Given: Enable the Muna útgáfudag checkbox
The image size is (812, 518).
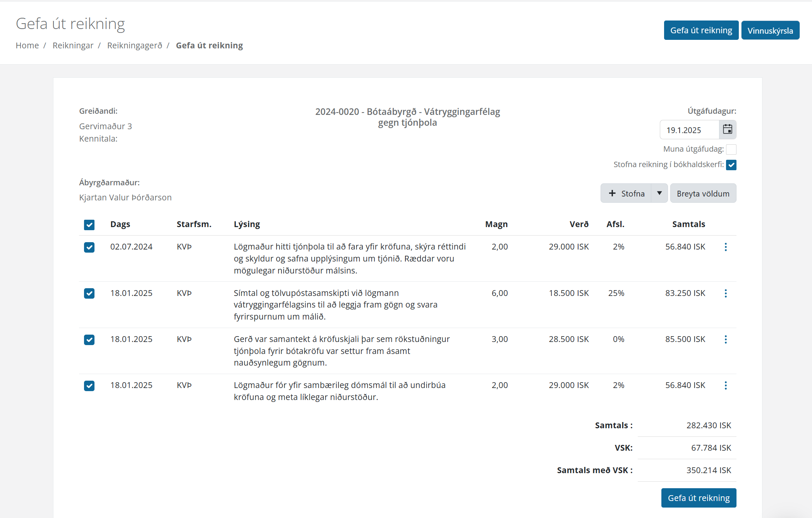Looking at the screenshot, I should pos(731,149).
